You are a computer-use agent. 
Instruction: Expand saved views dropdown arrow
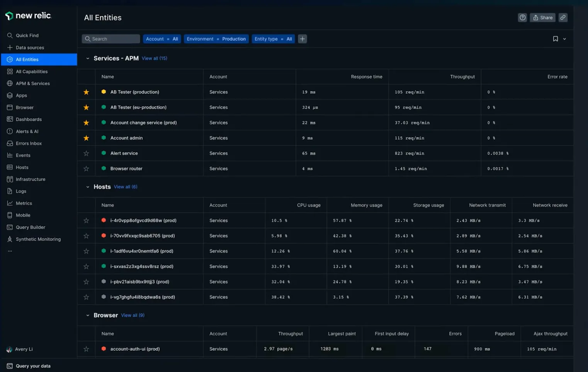[564, 39]
